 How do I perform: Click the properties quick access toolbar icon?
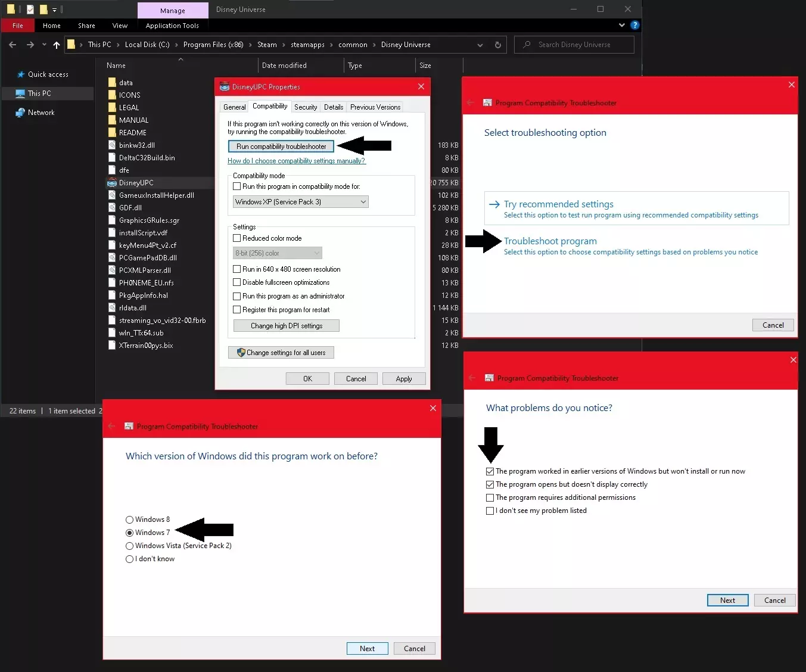30,10
